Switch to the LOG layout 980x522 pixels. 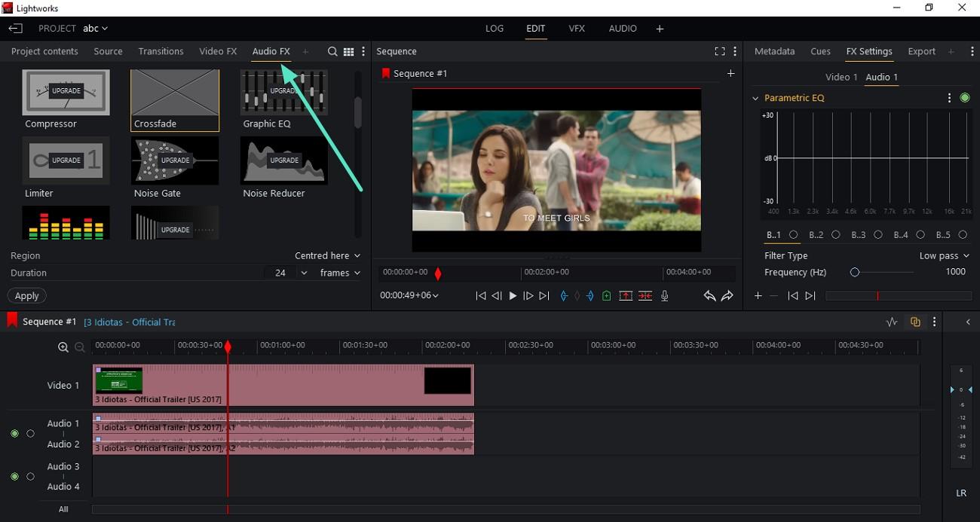point(495,29)
